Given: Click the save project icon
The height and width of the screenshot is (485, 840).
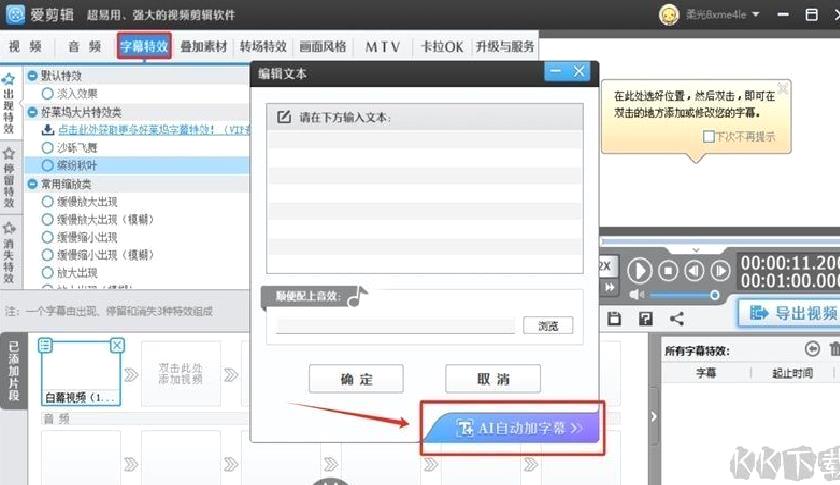Looking at the screenshot, I should [614, 318].
